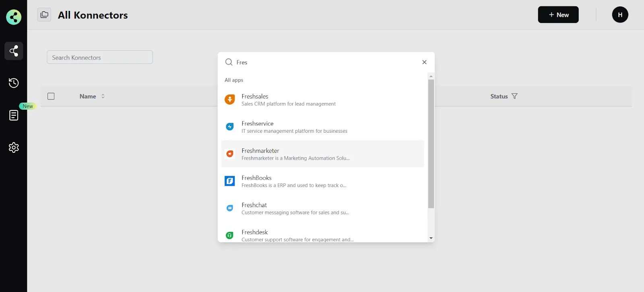Click the FreshBooks app icon

pos(230,181)
